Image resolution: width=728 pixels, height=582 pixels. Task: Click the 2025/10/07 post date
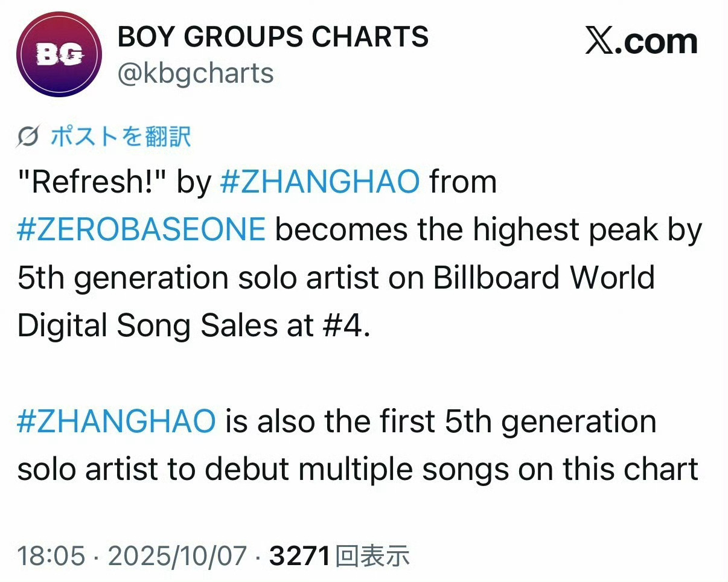point(177,555)
